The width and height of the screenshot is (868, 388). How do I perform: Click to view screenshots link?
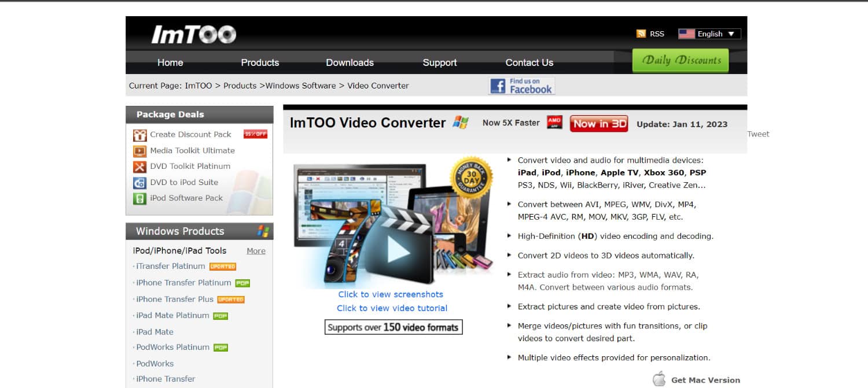pos(391,294)
